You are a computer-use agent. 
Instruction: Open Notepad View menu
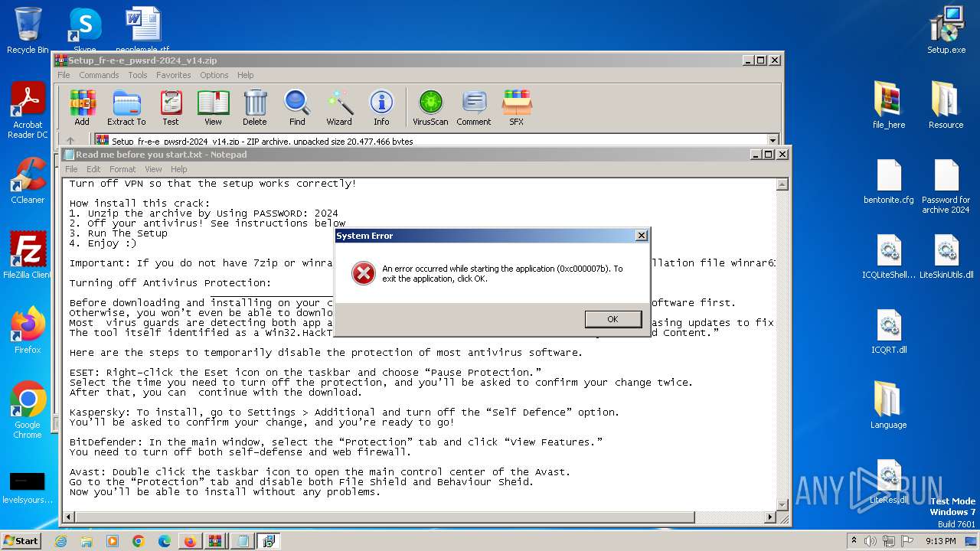coord(153,169)
